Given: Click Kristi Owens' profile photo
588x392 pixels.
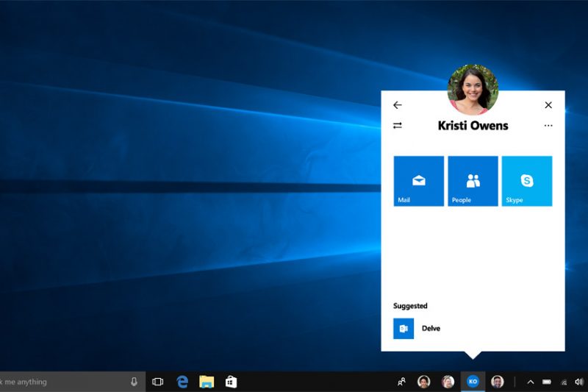Looking at the screenshot, I should tap(473, 89).
